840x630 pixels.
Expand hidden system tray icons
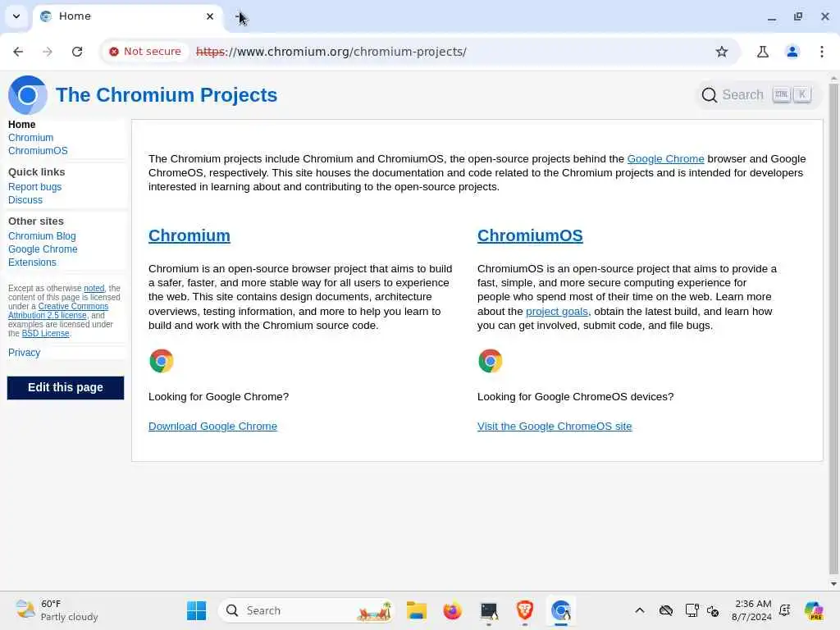tap(640, 610)
